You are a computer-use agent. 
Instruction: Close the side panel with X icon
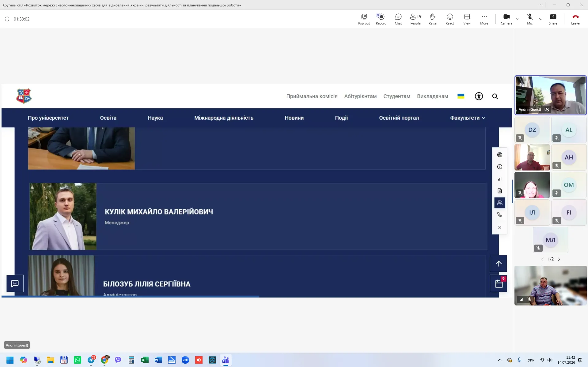click(x=499, y=227)
